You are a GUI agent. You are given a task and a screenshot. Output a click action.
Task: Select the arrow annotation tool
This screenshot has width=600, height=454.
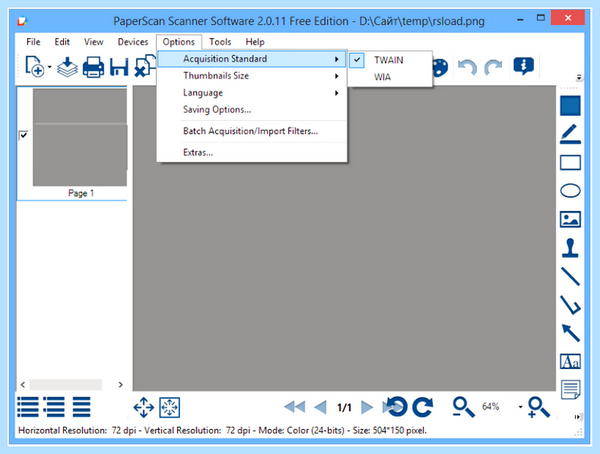click(x=570, y=333)
